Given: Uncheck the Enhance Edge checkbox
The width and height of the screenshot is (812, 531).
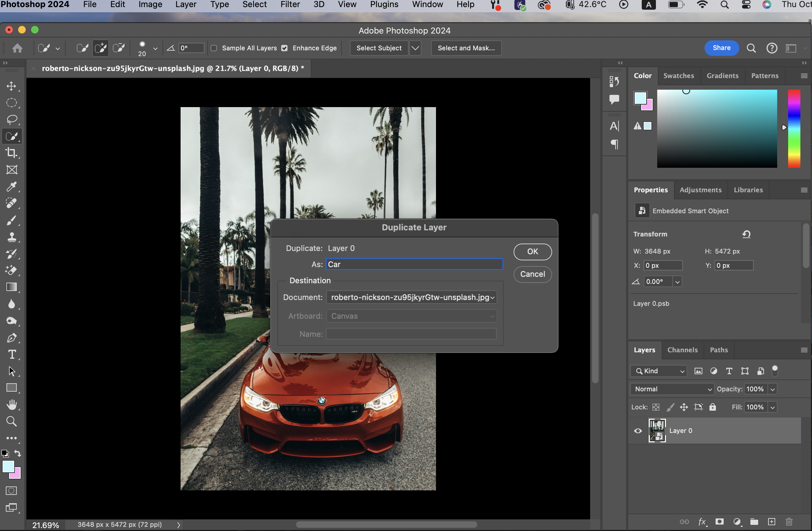Looking at the screenshot, I should pos(284,48).
